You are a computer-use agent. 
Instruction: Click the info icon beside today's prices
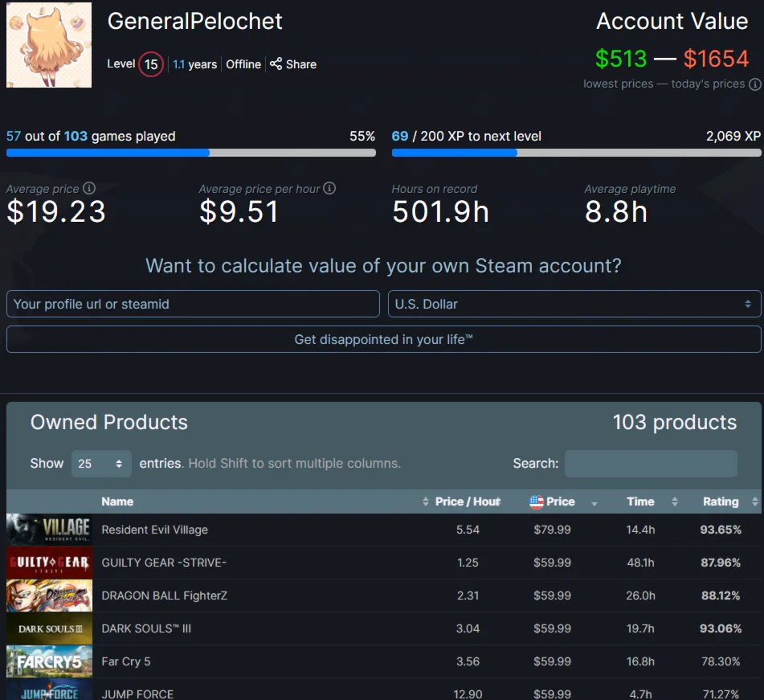[x=754, y=84]
